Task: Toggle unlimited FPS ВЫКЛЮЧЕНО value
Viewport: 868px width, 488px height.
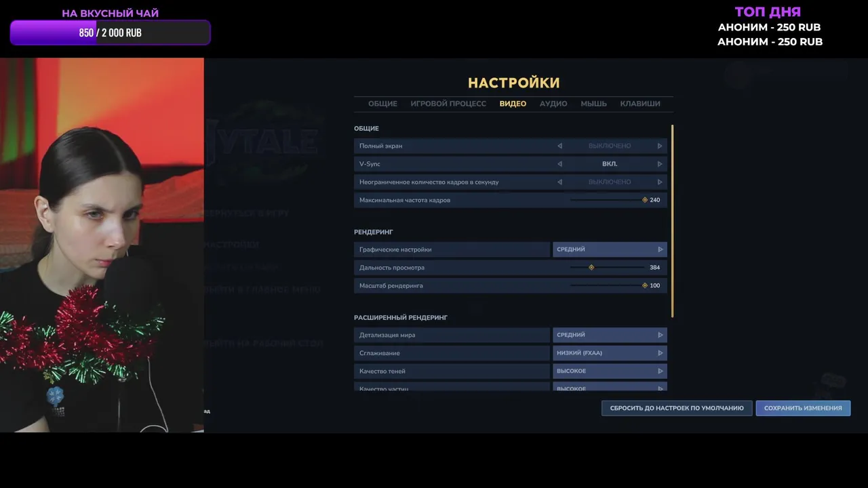Action: (x=610, y=182)
